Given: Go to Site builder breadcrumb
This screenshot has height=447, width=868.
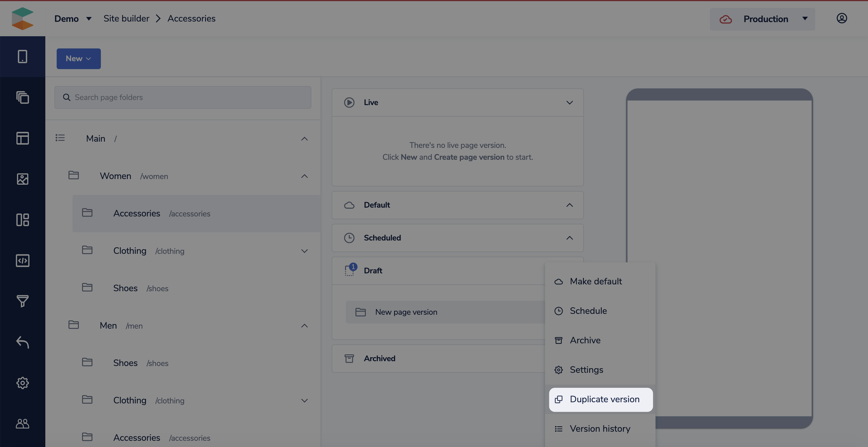Looking at the screenshot, I should click(x=126, y=18).
